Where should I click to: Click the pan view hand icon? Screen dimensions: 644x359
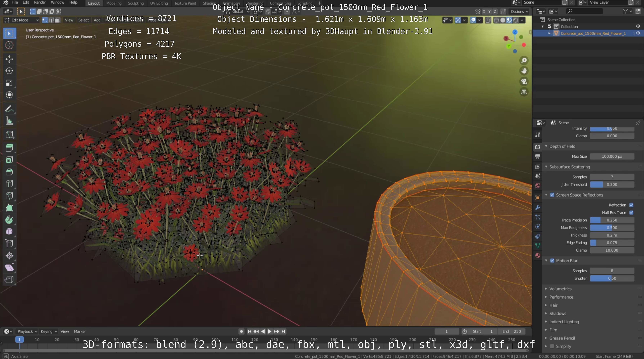tap(524, 71)
